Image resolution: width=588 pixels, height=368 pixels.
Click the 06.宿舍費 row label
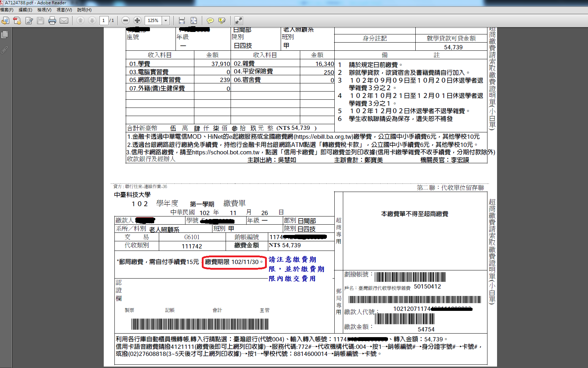(x=247, y=80)
